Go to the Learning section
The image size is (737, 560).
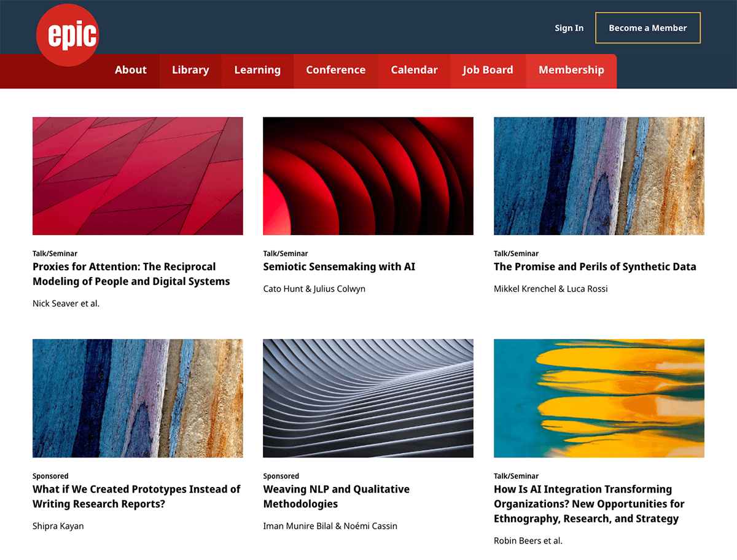pyautogui.click(x=257, y=70)
